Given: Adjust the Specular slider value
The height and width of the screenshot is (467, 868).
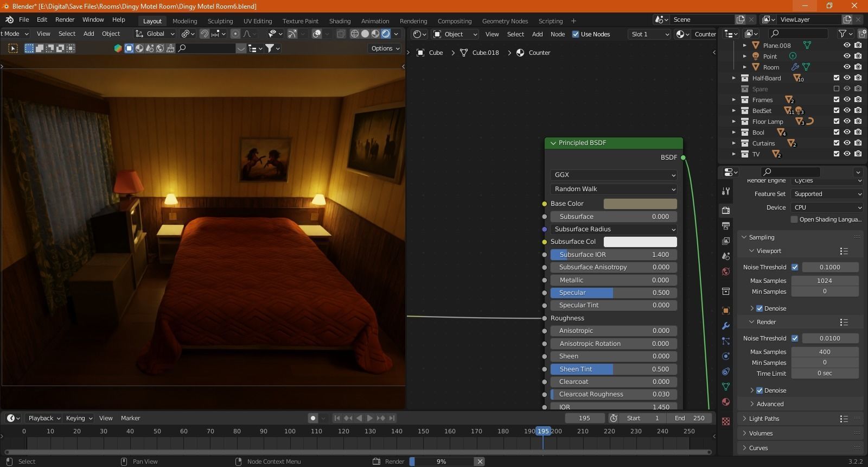Looking at the screenshot, I should coord(614,293).
